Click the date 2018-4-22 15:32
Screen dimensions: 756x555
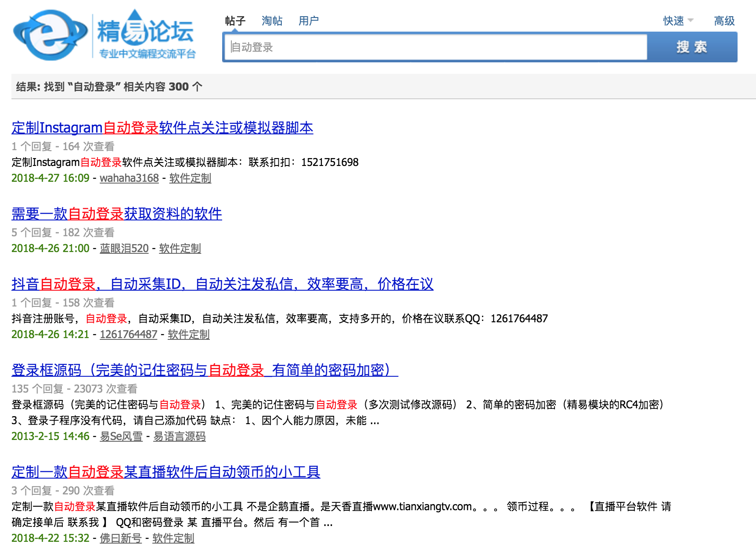(x=50, y=538)
